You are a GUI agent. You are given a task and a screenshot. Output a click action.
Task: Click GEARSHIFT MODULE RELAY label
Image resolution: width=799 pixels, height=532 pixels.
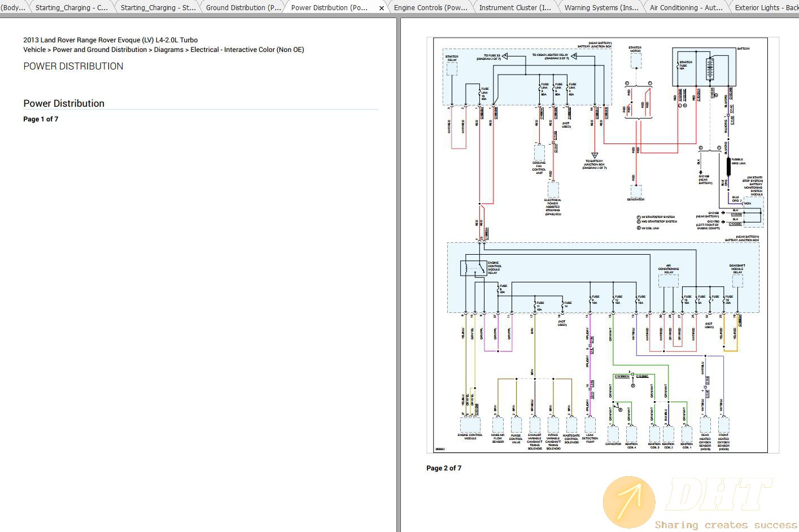pos(737,269)
